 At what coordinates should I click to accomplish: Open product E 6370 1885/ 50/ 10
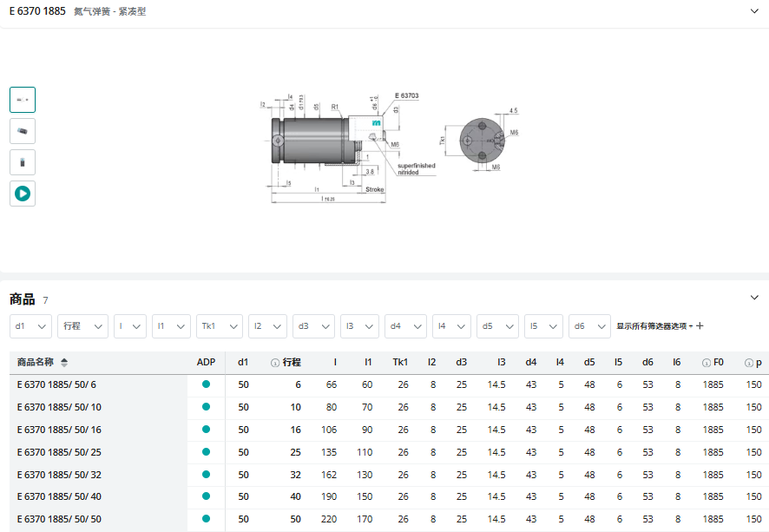[59, 407]
